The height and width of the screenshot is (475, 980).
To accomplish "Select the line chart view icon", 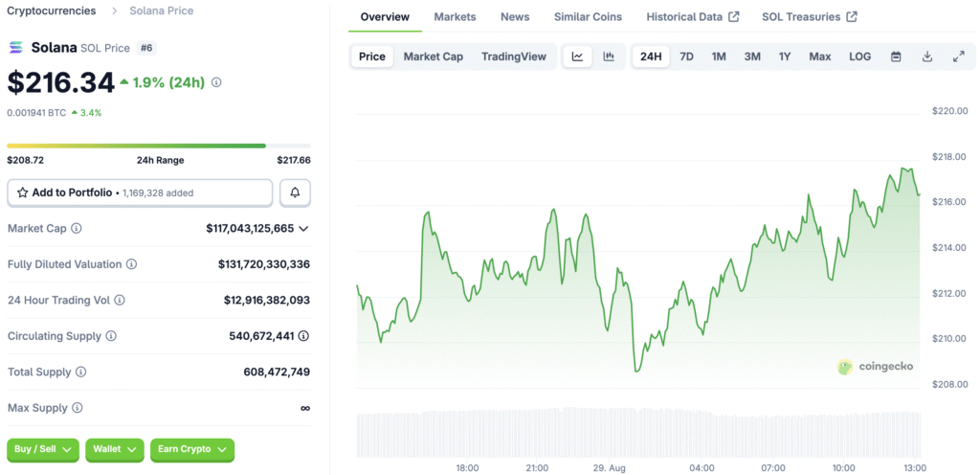I will (577, 57).
